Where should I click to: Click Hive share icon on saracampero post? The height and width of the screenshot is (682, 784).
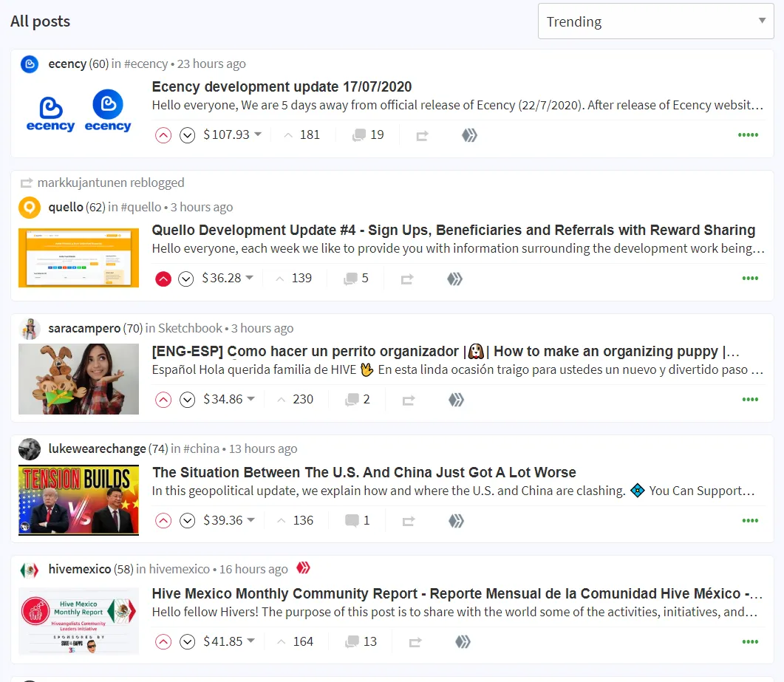tap(456, 400)
